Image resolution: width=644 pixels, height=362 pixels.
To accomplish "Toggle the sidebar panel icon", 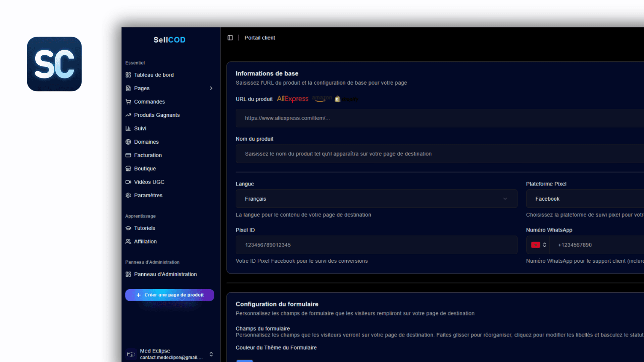I will point(230,38).
